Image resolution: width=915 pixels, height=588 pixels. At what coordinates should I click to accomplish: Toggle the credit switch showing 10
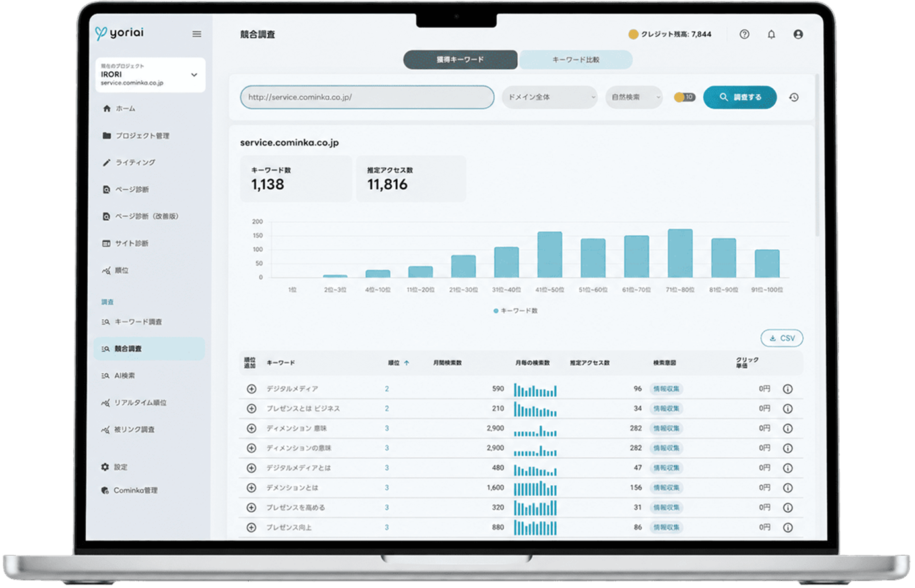click(684, 97)
